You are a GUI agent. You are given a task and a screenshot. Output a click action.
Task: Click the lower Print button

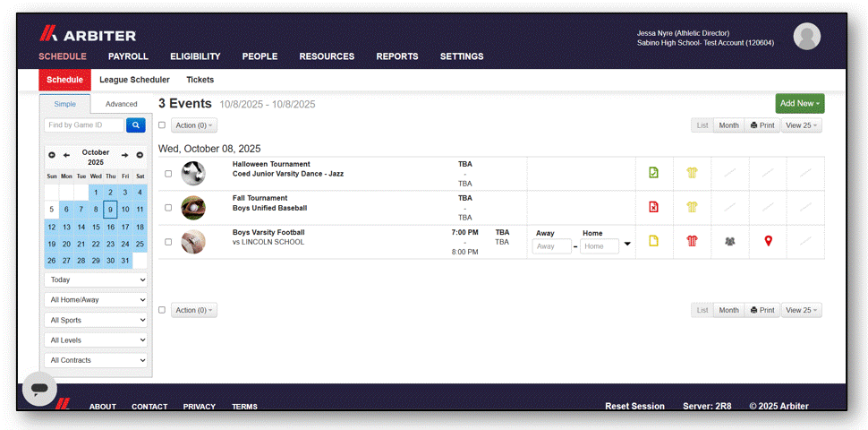tap(762, 310)
